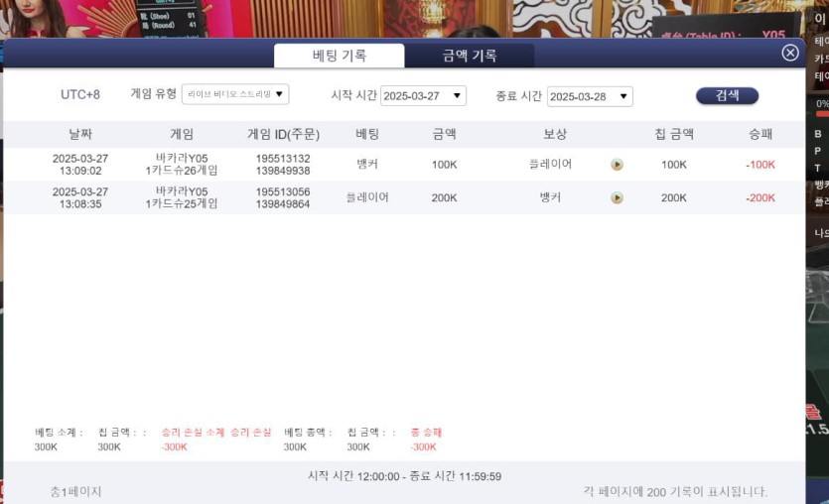This screenshot has height=504, width=829.
Task: Play replay for the 13:09:02 bet
Action: [617, 165]
